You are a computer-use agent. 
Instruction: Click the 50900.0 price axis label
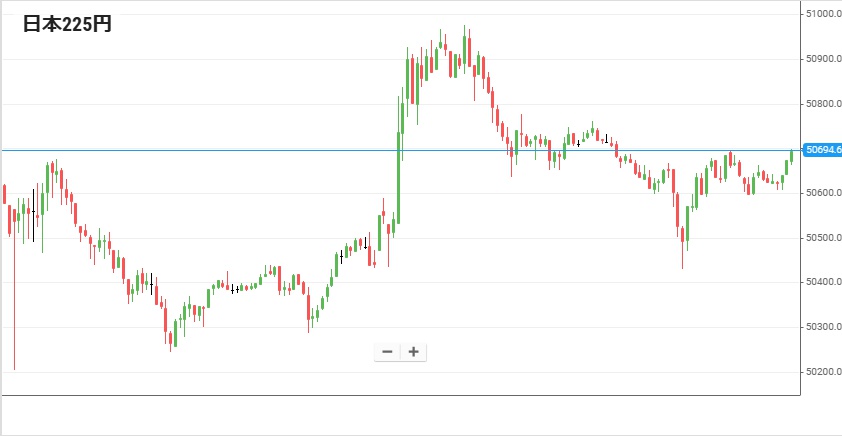(x=822, y=59)
